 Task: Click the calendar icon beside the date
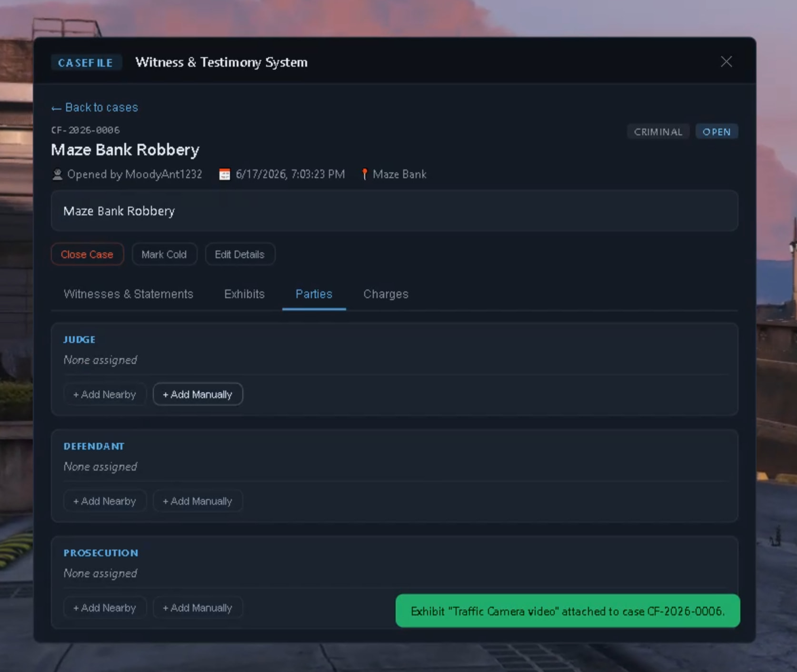tap(224, 175)
